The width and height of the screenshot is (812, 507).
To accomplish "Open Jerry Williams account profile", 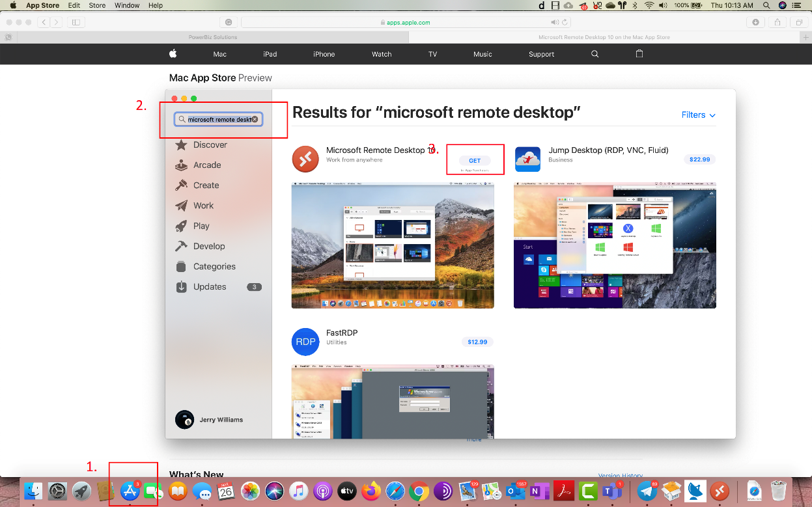I will 209,420.
